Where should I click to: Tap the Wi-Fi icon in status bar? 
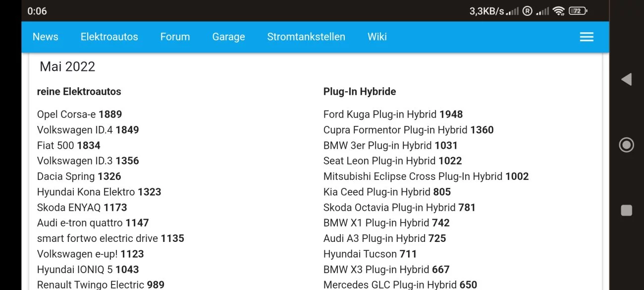pyautogui.click(x=559, y=11)
